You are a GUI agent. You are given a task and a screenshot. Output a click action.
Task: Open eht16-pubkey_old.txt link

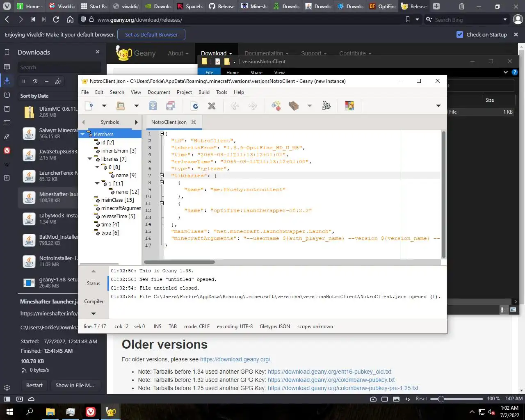tap(329, 372)
